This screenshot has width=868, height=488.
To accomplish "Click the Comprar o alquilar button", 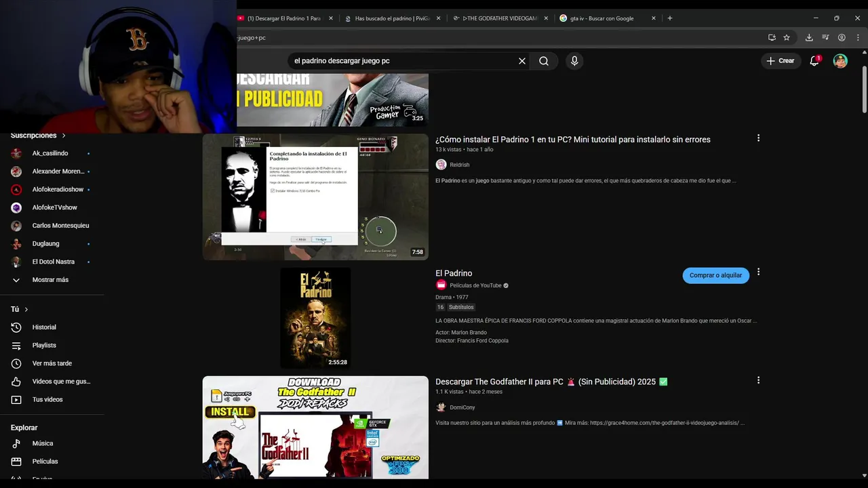I will [x=715, y=275].
